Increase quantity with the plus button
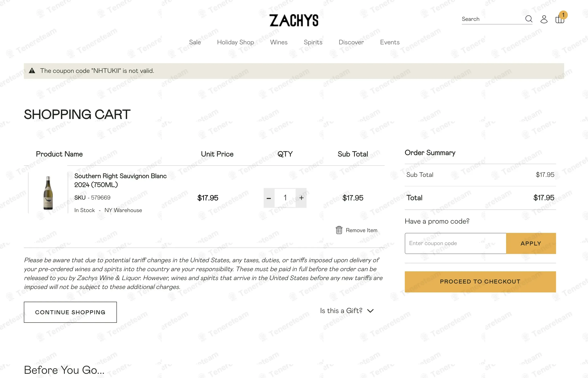Image resolution: width=588 pixels, height=378 pixels. 301,198
